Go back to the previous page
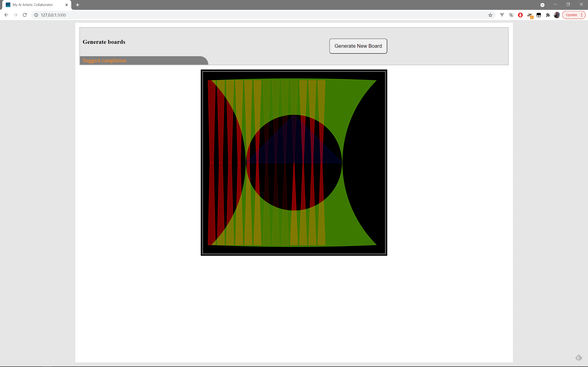 (x=6, y=15)
